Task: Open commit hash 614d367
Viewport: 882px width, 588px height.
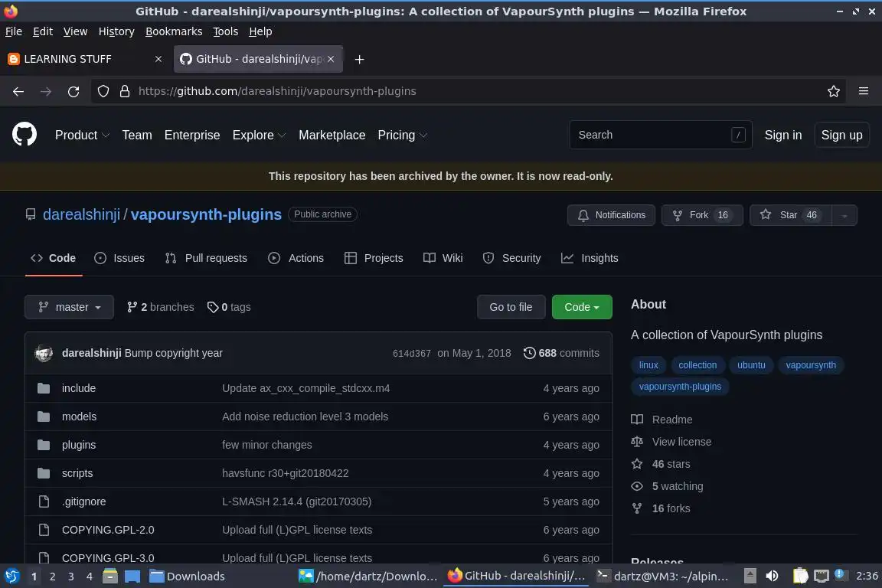Action: coord(412,354)
